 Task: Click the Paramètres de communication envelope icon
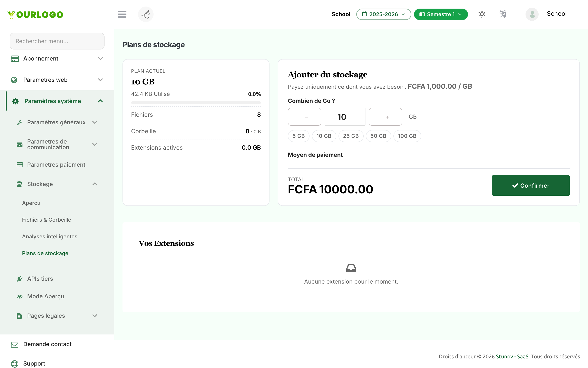(19, 145)
